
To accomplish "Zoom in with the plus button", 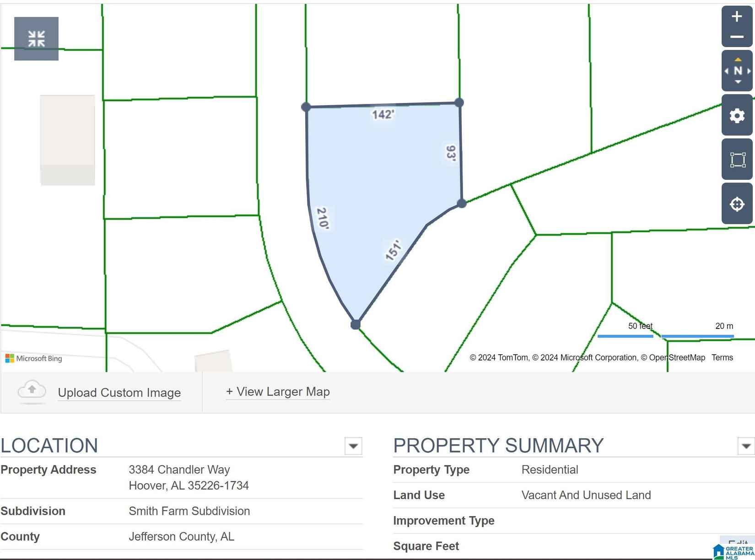I will point(736,17).
